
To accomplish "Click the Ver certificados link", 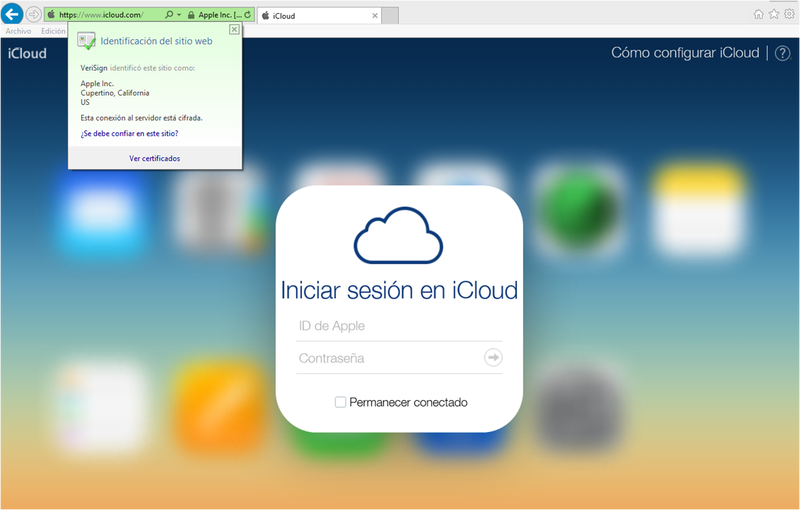I will tap(155, 159).
